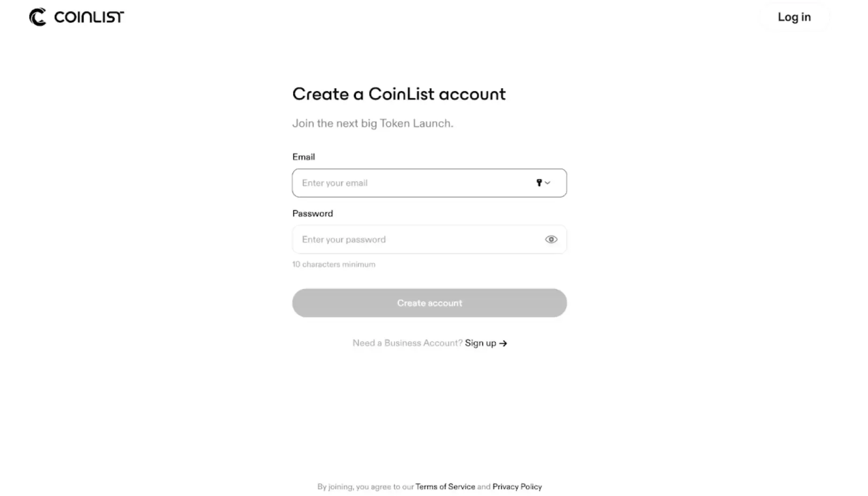Screen dimensions: 868x496
Task: Click the By joining, you agree text
Action: click(366, 487)
